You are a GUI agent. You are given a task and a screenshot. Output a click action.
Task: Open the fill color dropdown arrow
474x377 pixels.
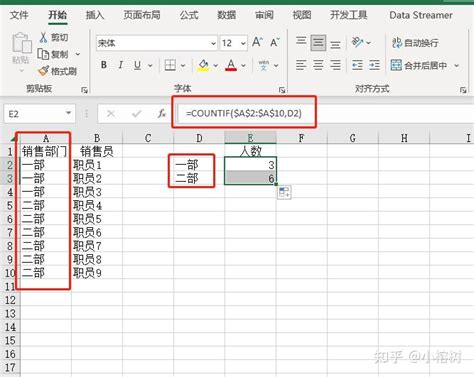216,65
